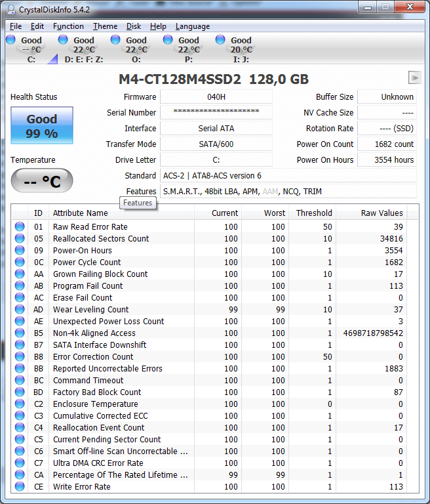Click the Firmware field showing 040H
430x504 pixels.
pos(216,96)
